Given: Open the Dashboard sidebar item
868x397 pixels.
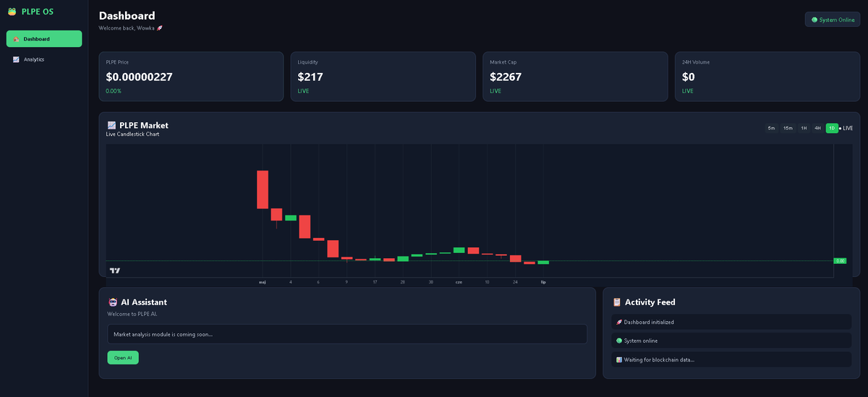Looking at the screenshot, I should 44,39.
